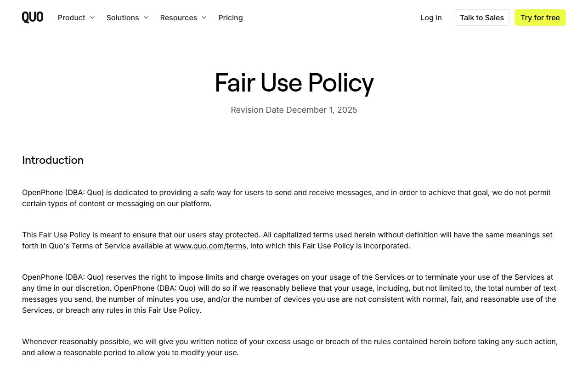
Task: Click the paragraph starting "OpenPhone (DBA: Quo) is dedicated"
Action: (287, 198)
